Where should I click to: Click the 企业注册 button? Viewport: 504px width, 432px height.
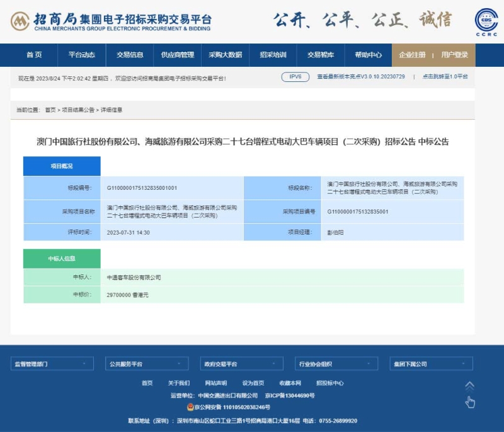coord(412,55)
